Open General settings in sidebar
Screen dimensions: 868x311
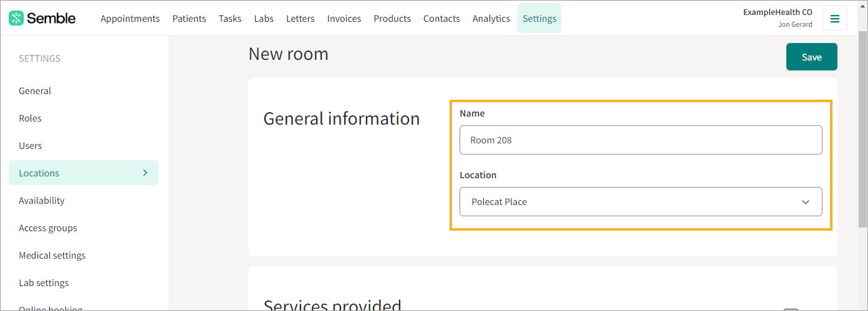[35, 91]
